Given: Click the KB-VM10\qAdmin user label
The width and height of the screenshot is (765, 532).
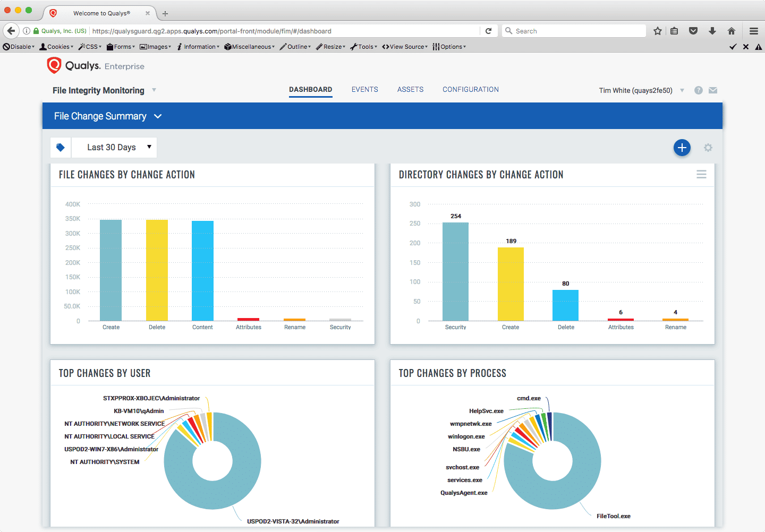Looking at the screenshot, I should click(x=139, y=411).
